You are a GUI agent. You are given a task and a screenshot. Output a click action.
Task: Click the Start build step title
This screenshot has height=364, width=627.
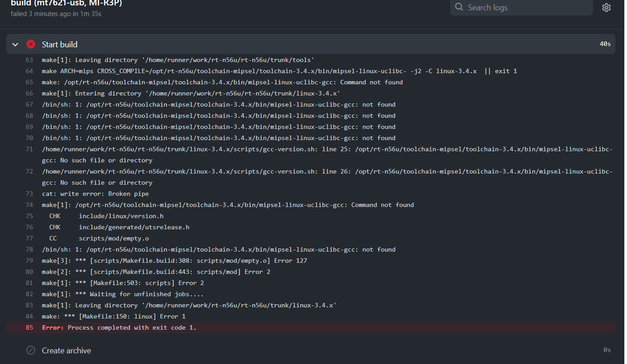click(x=59, y=44)
